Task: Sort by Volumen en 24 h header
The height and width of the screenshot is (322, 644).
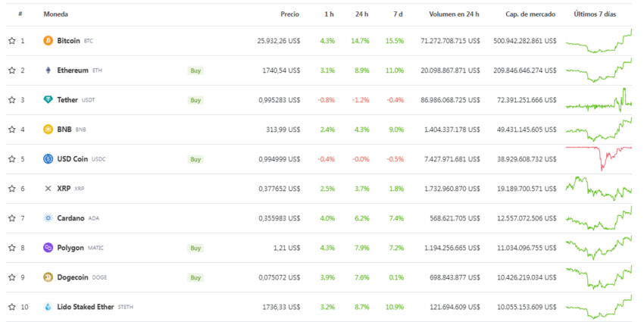Action: click(454, 14)
